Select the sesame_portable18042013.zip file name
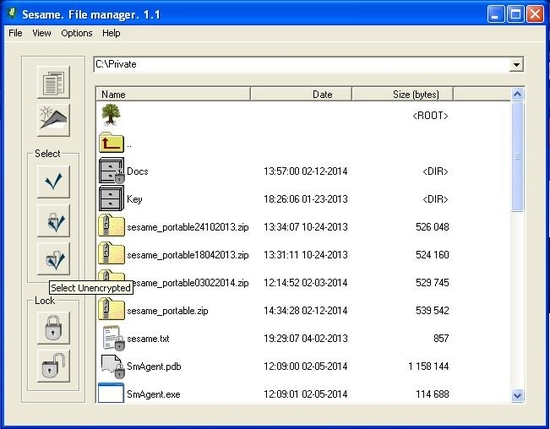550x429 pixels. (188, 255)
